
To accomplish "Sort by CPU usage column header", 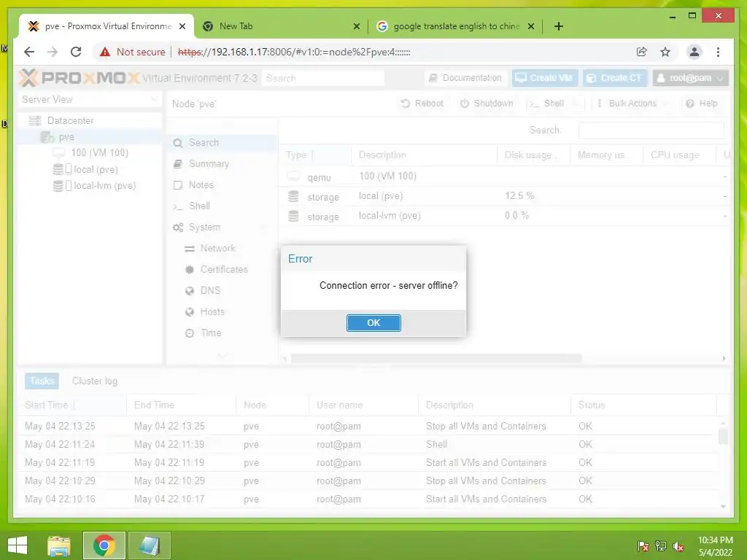I will point(680,155).
